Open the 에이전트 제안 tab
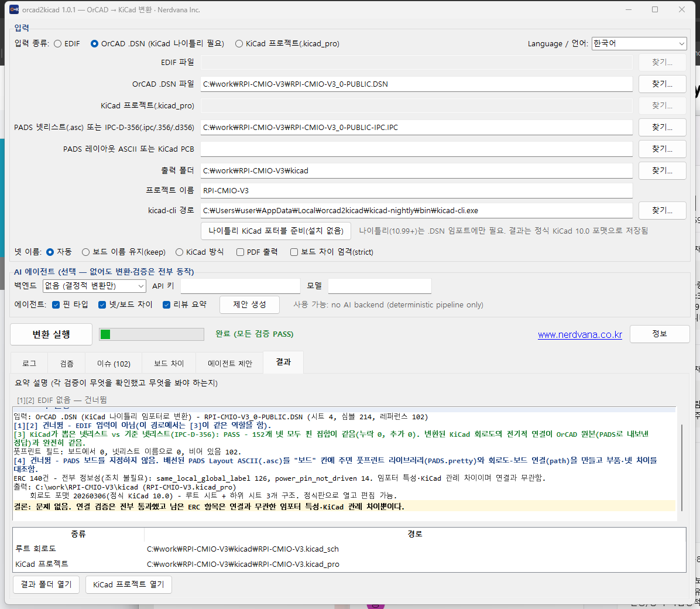The image size is (700, 609). click(x=230, y=363)
